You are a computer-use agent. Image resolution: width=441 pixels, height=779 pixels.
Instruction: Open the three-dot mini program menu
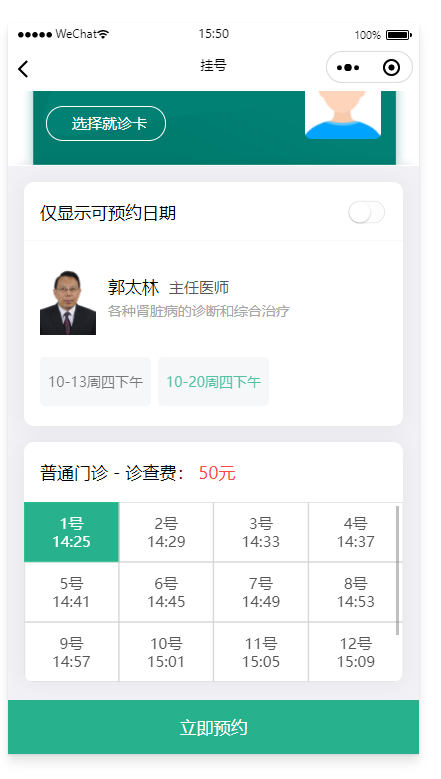coord(348,68)
